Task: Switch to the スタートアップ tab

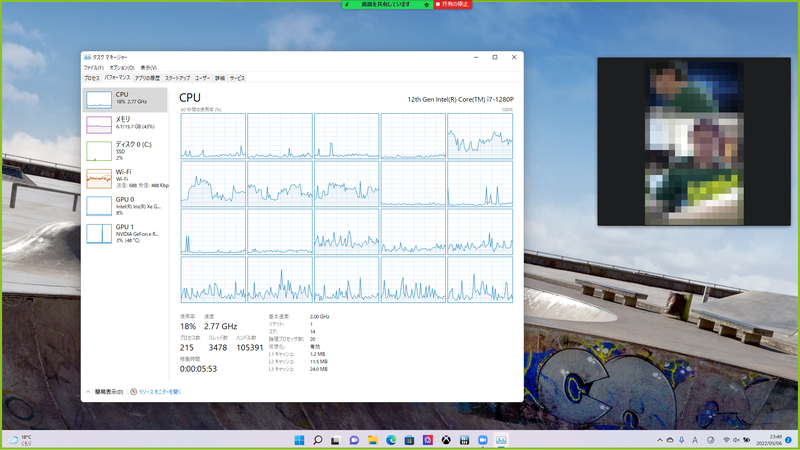Action: 177,78
